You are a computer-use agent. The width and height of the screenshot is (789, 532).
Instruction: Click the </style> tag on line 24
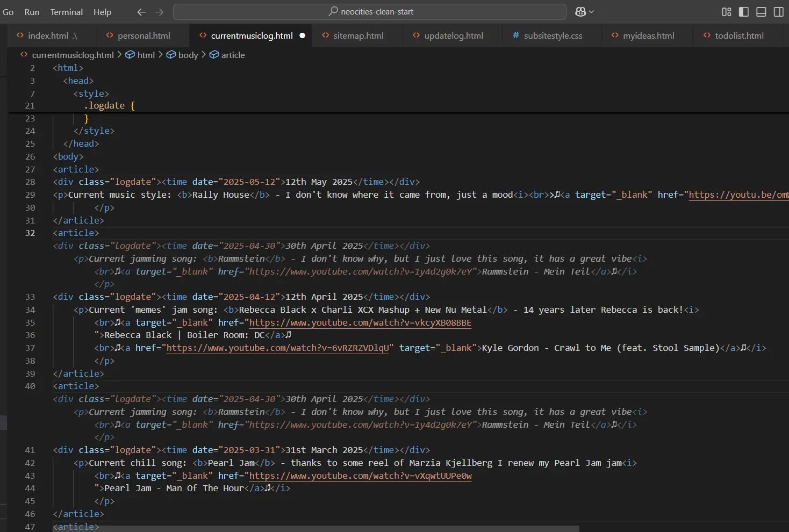94,131
